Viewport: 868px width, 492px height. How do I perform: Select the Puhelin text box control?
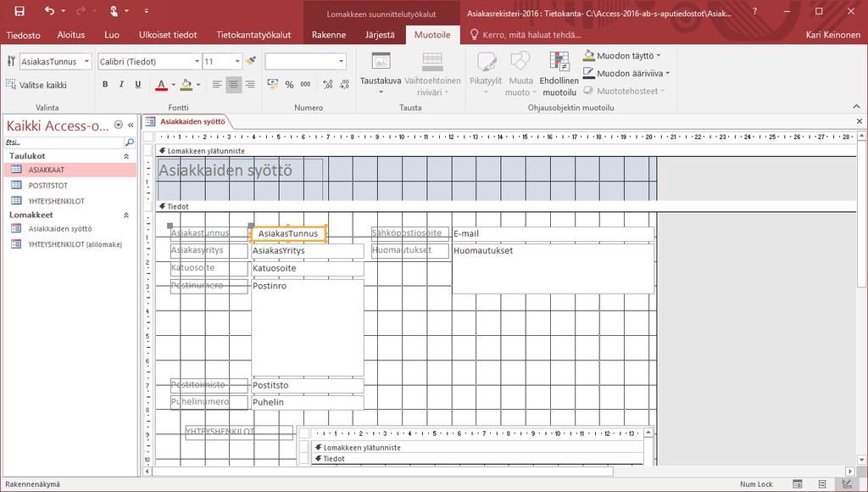[307, 402]
